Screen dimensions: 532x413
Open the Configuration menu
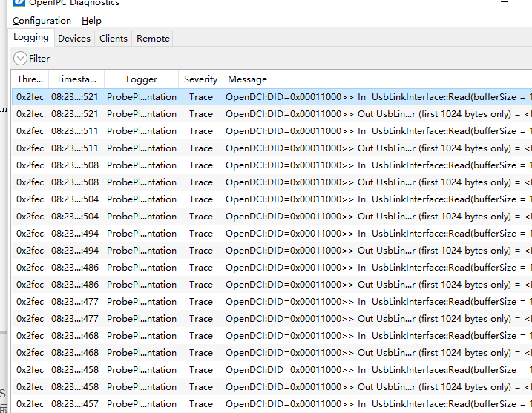tap(42, 21)
